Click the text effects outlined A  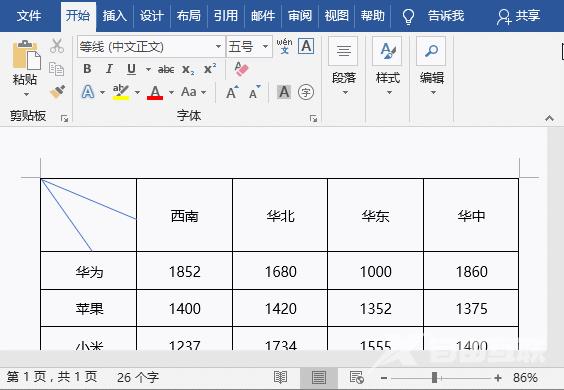[88, 92]
